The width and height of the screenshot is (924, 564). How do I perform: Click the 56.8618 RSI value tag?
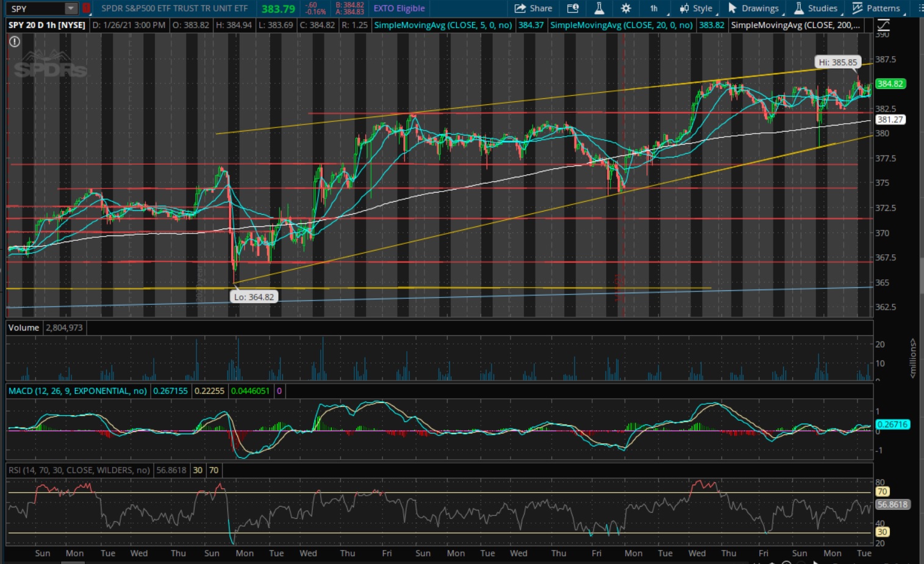pos(892,504)
